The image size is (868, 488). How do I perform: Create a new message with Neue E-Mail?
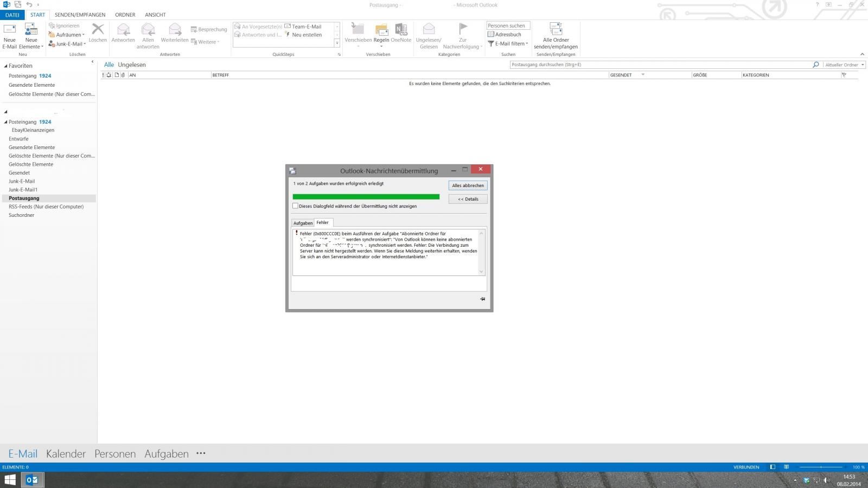10,36
